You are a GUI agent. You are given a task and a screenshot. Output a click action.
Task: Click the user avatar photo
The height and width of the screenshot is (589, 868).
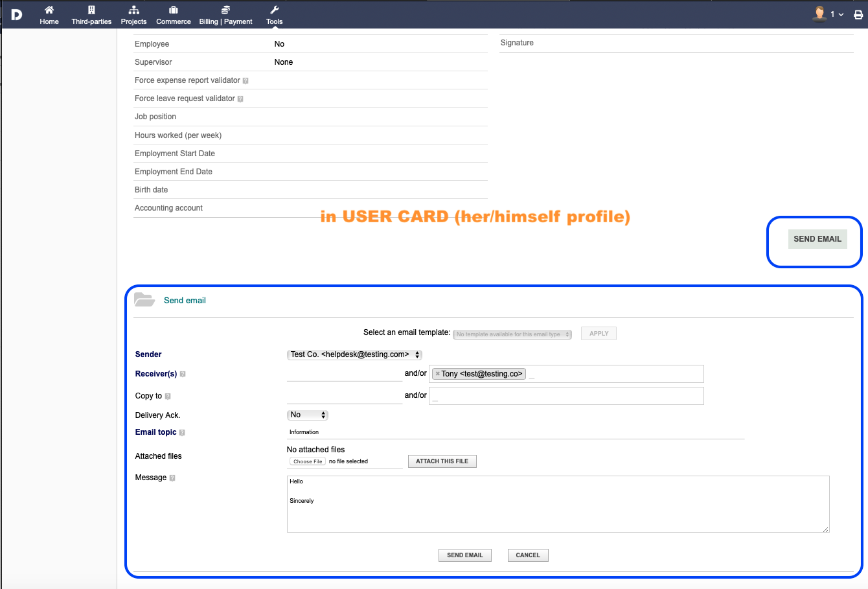point(819,14)
